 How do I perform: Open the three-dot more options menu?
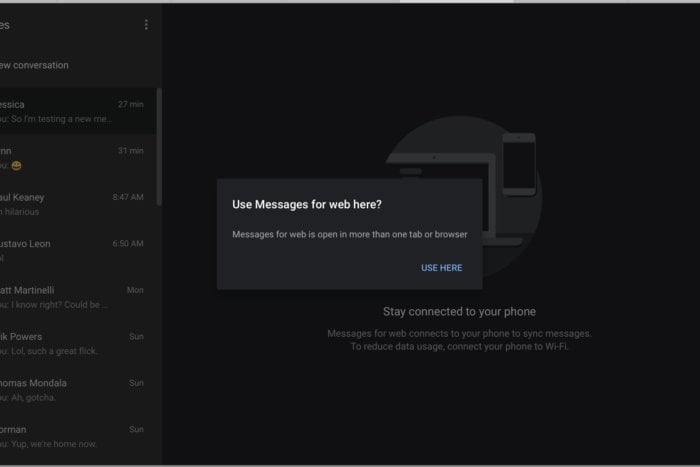(x=146, y=25)
